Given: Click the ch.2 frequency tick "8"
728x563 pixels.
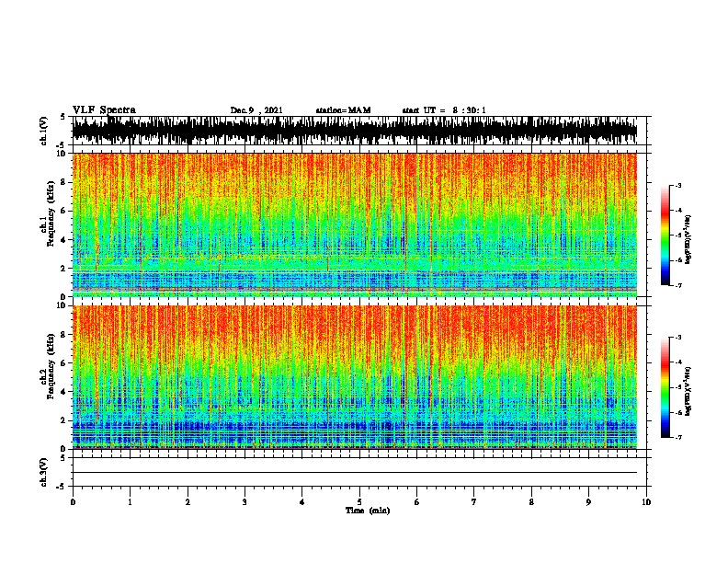Looking at the screenshot, I should click(63, 335).
